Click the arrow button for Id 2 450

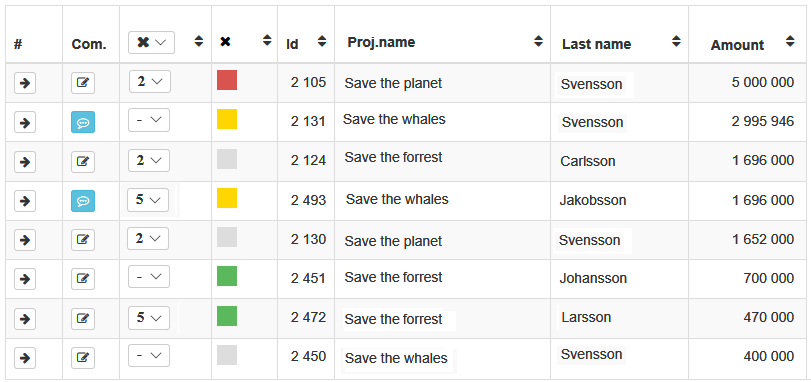25,358
